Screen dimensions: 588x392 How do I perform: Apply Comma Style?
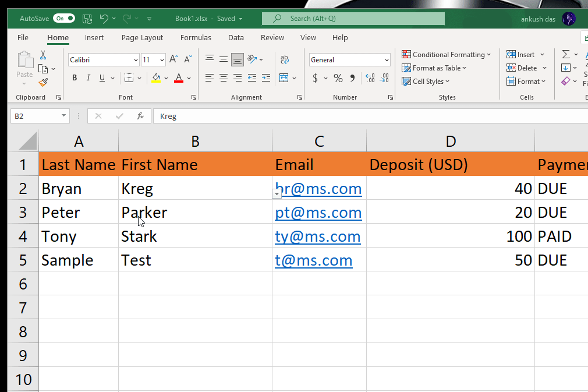(352, 78)
